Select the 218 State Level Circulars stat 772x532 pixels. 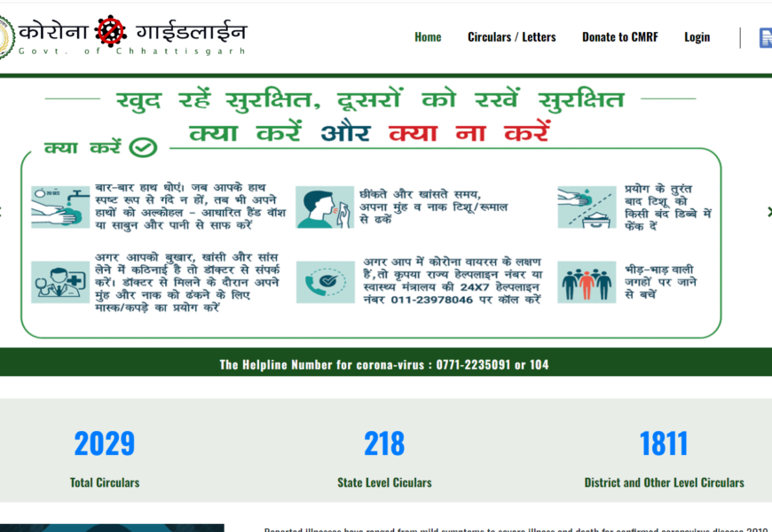coord(384,443)
